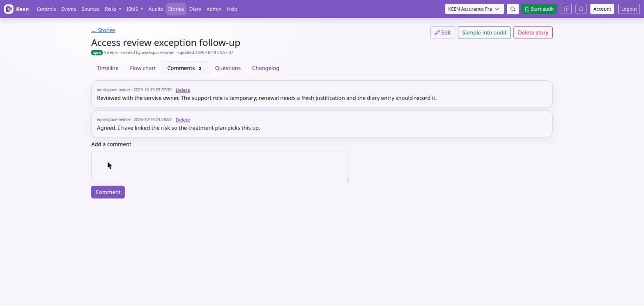The image size is (644, 306).
Task: Click the green 'open' status badge
Action: pos(97,53)
